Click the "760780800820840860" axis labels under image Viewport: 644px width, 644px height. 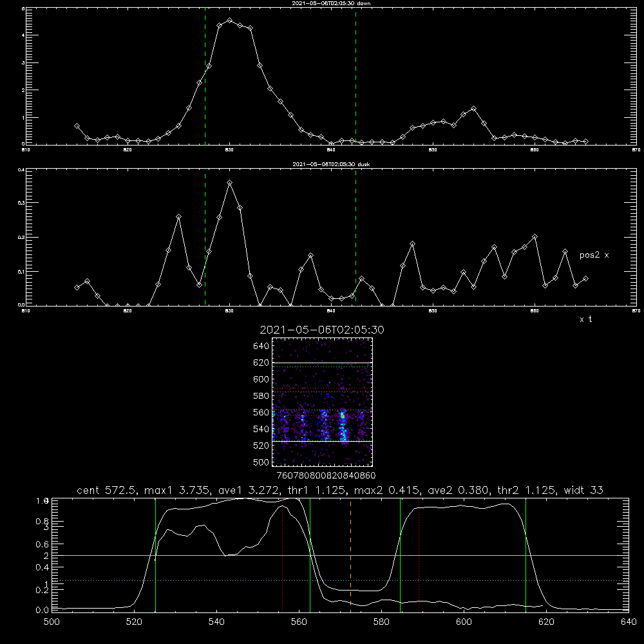coord(326,476)
